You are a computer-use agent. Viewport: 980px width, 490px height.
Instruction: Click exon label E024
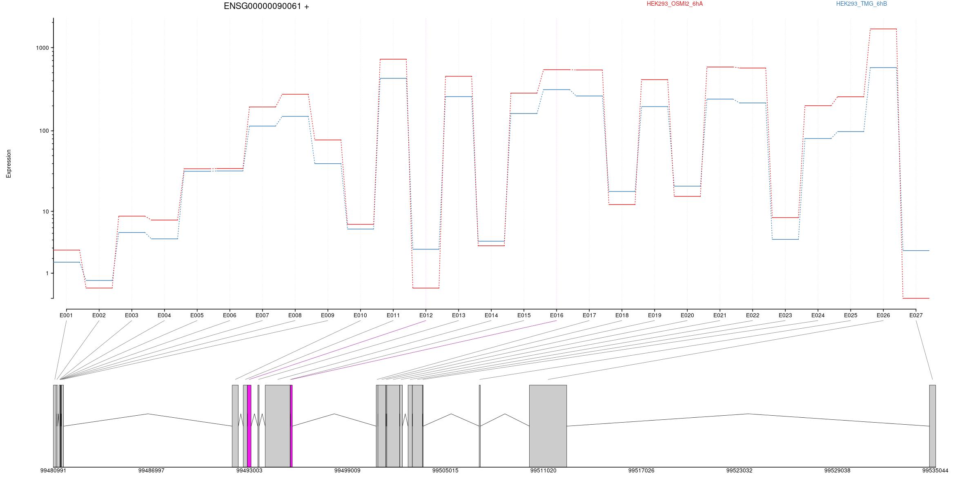[x=818, y=315]
